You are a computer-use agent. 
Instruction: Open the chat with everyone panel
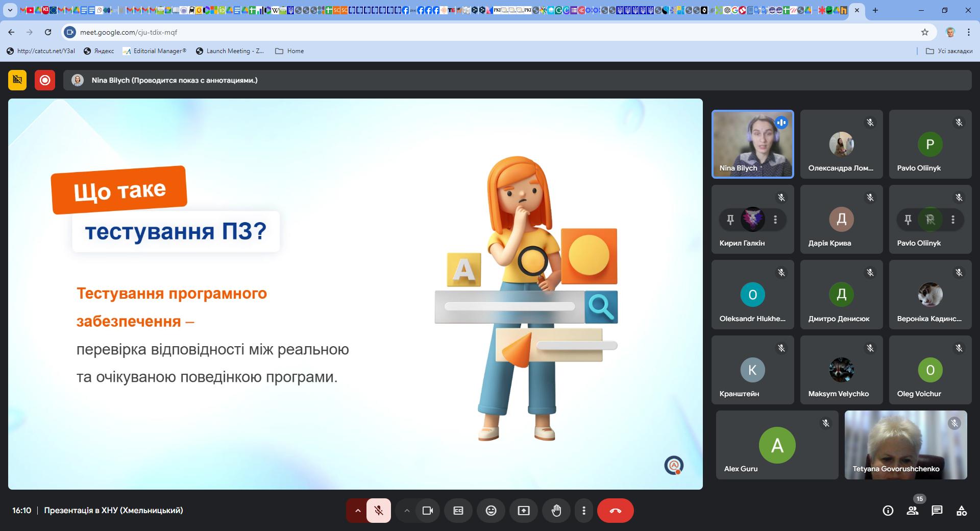[937, 511]
